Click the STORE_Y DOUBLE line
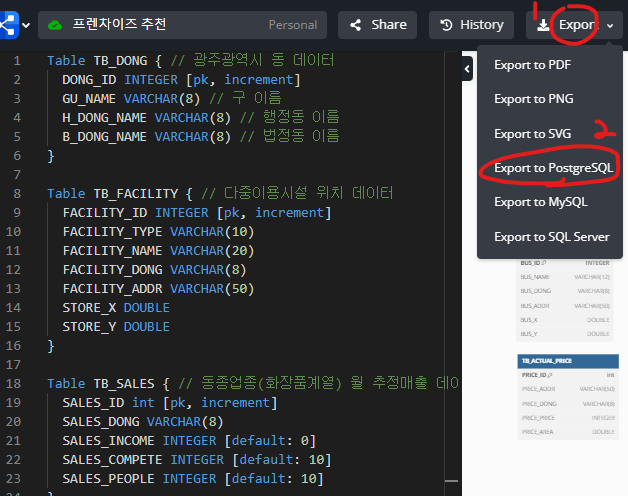The height and width of the screenshot is (496, 628). [x=116, y=327]
